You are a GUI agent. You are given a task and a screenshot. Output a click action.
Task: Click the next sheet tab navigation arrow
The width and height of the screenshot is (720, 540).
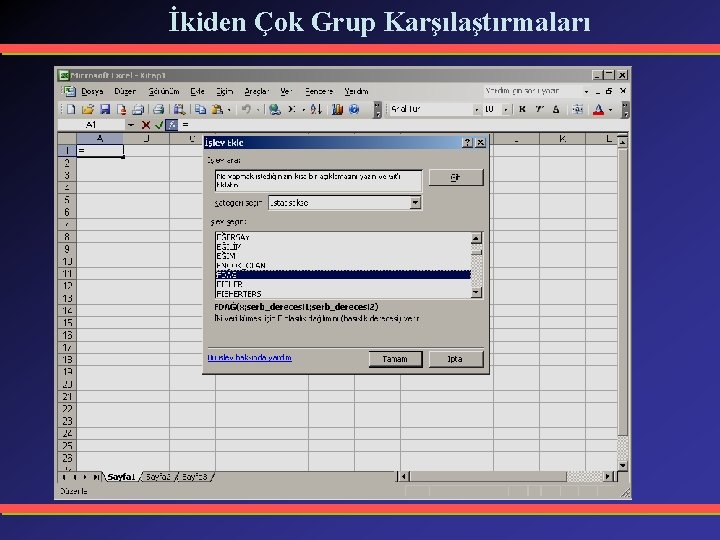(x=85, y=477)
